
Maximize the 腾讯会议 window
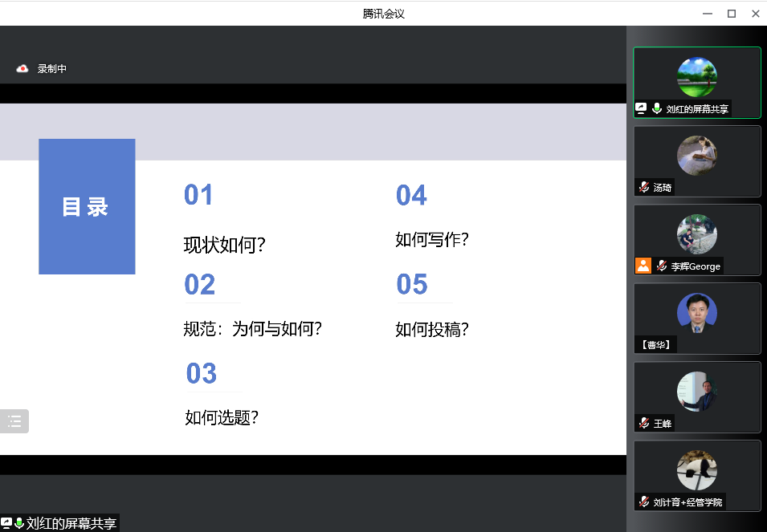coord(731,13)
